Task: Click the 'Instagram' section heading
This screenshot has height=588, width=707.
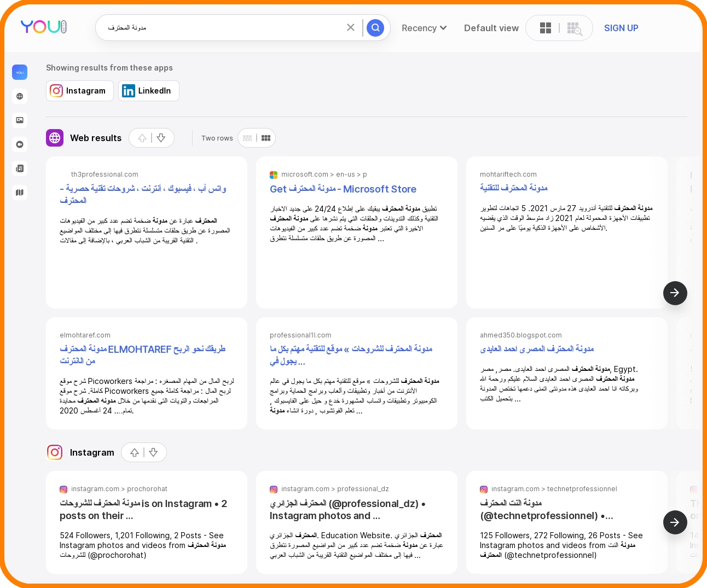Action: click(x=92, y=452)
